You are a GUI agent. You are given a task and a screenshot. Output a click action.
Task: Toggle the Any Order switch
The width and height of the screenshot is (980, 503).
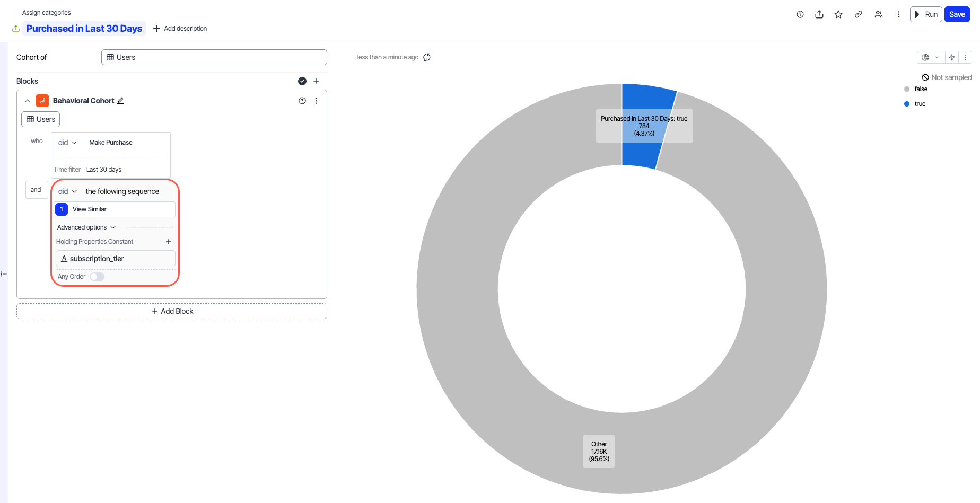pos(97,277)
